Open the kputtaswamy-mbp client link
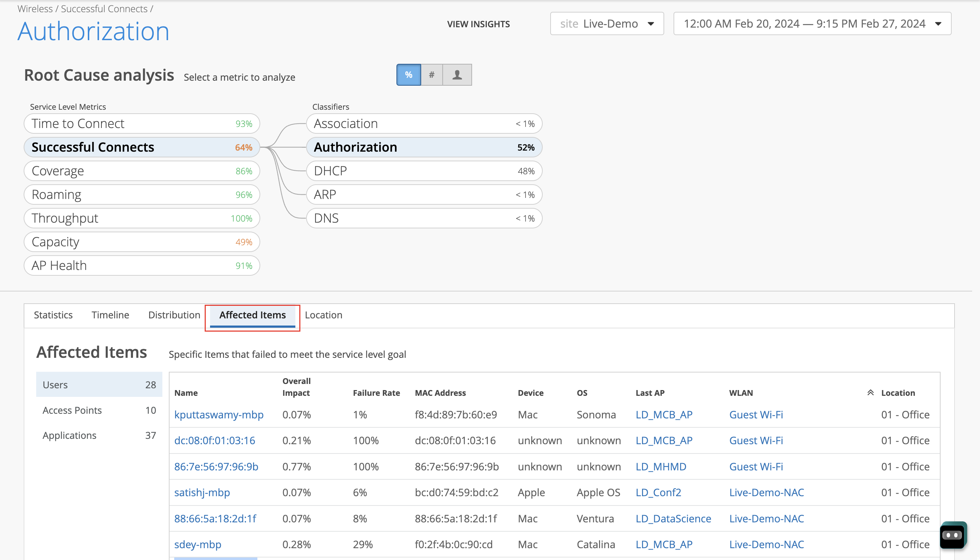 (219, 414)
